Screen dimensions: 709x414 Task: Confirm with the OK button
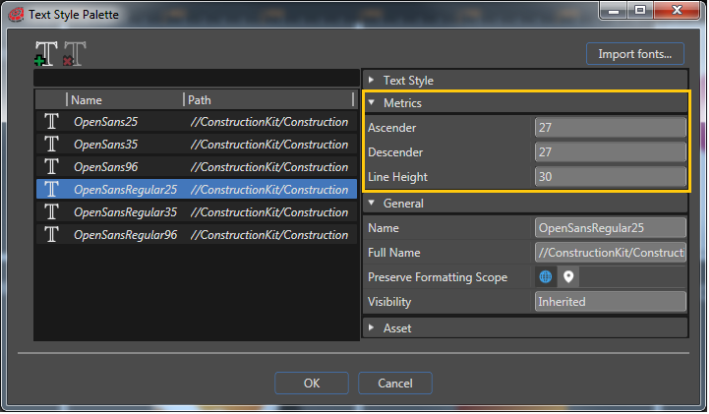[312, 383]
